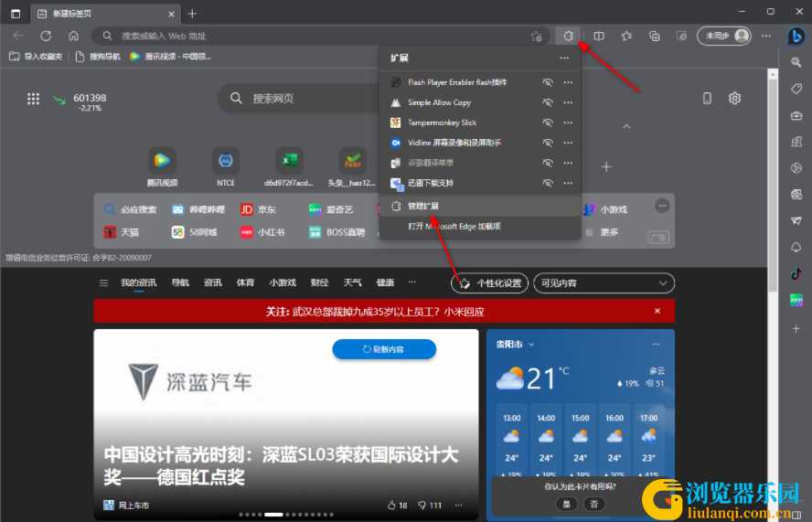Toggle toolbar visibility for 迅雷下载支持
Image resolution: width=812 pixels, height=522 pixels.
pos(548,183)
